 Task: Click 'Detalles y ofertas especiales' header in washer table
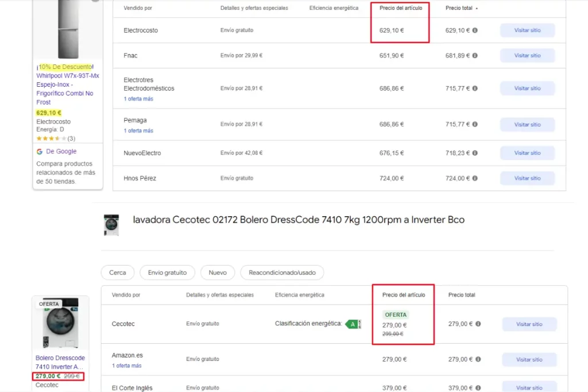[220, 295]
